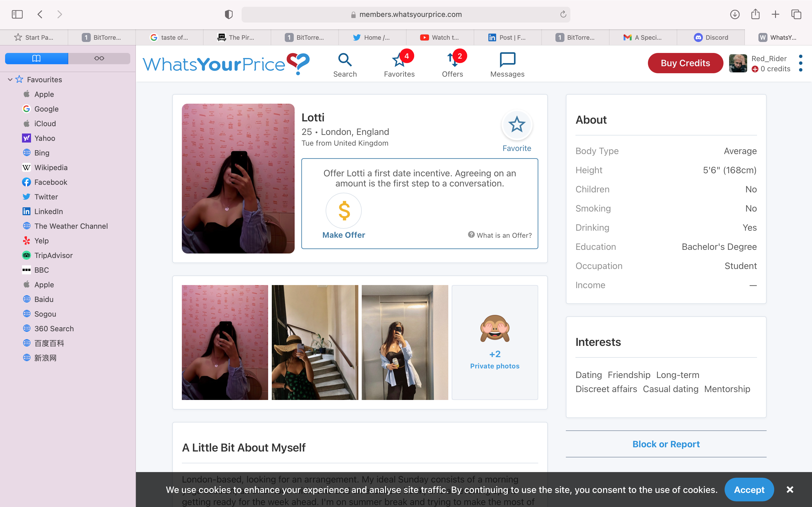Hide the Safari sidebar
This screenshot has width=812, height=507.
[x=17, y=14]
